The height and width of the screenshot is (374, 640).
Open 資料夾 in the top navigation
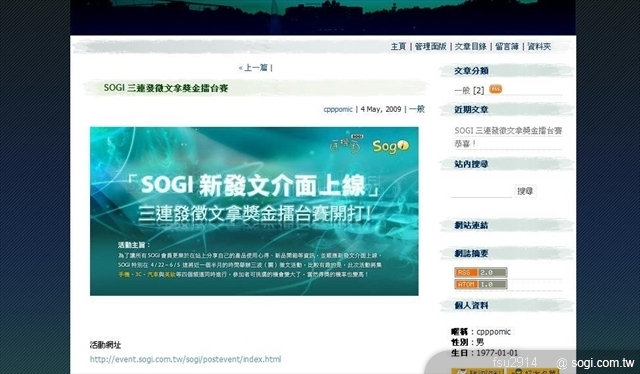tap(539, 47)
